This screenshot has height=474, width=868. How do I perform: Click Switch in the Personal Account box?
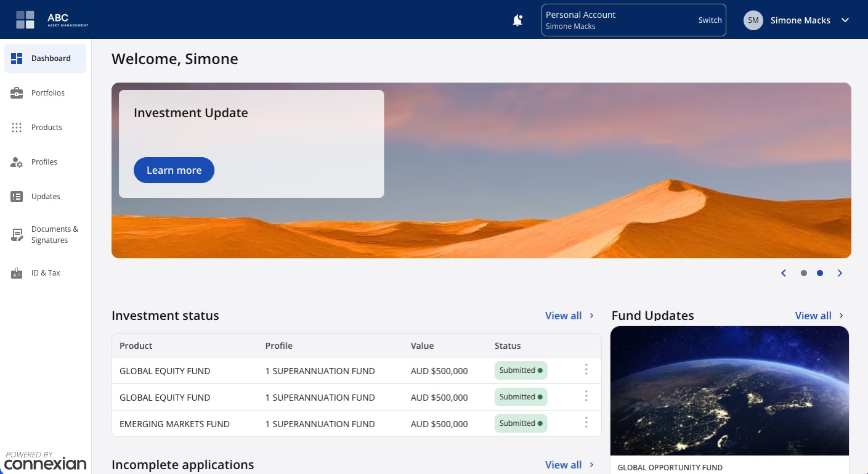(710, 20)
